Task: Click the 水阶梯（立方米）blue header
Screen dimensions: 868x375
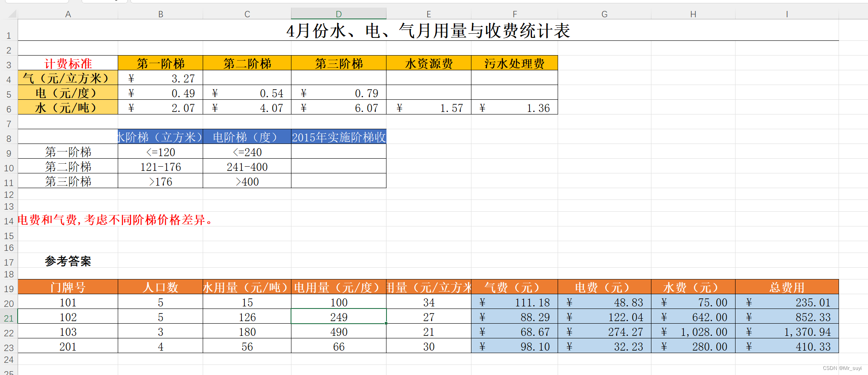Action: coord(161,137)
